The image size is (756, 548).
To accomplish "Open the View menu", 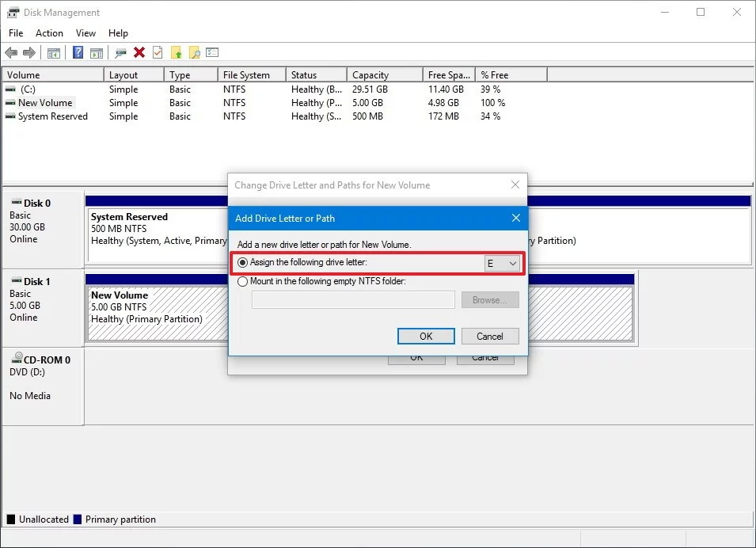I will point(85,32).
